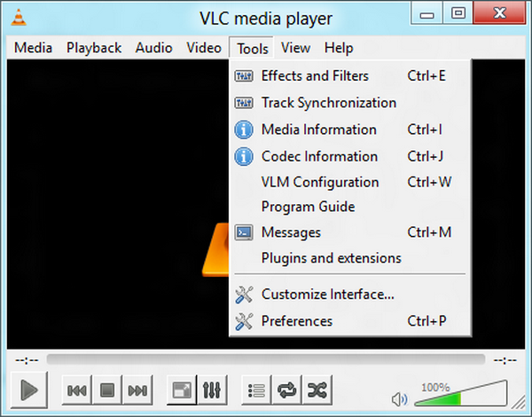Screen dimensions: 532x417
Task: Go to previous media track
Action: (x=76, y=390)
